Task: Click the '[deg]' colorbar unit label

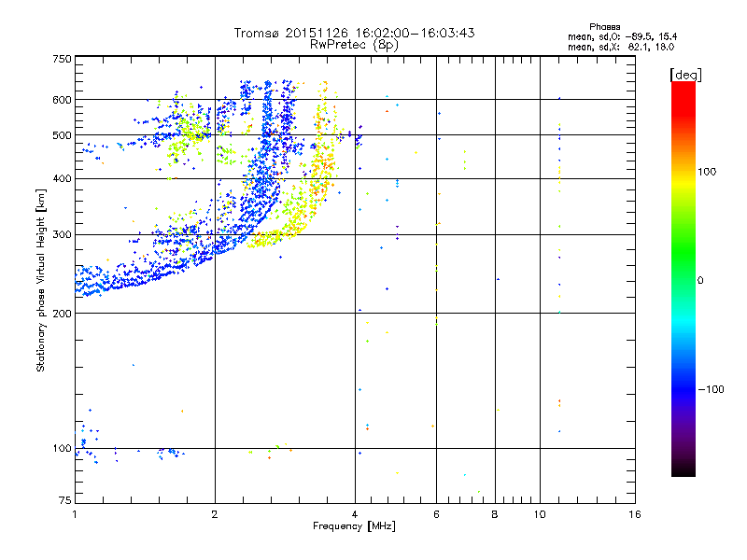Action: [685, 75]
